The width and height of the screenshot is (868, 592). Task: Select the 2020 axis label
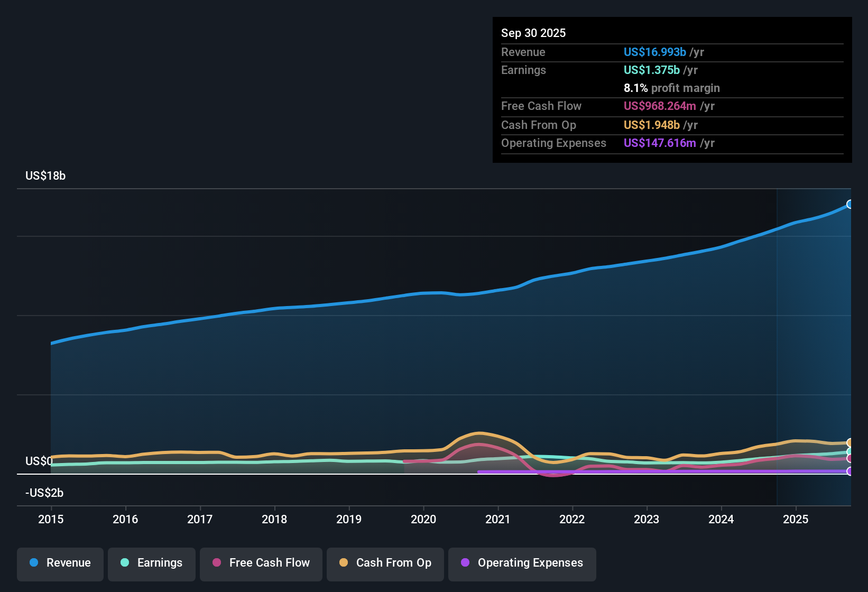click(423, 520)
